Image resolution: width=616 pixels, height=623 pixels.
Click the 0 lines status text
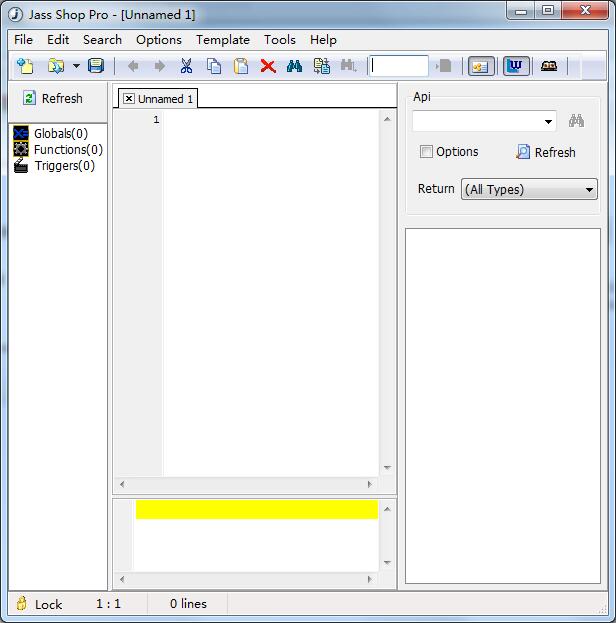coord(188,604)
